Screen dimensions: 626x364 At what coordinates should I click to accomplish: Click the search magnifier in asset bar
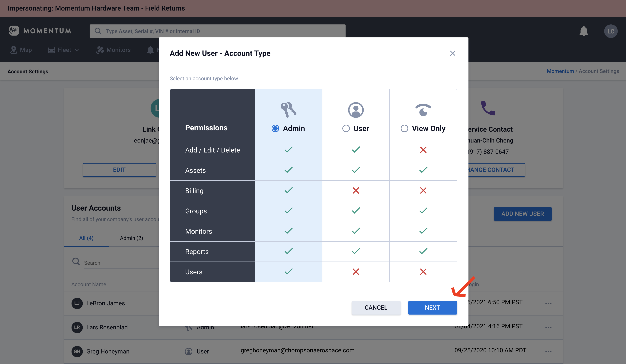click(x=98, y=31)
